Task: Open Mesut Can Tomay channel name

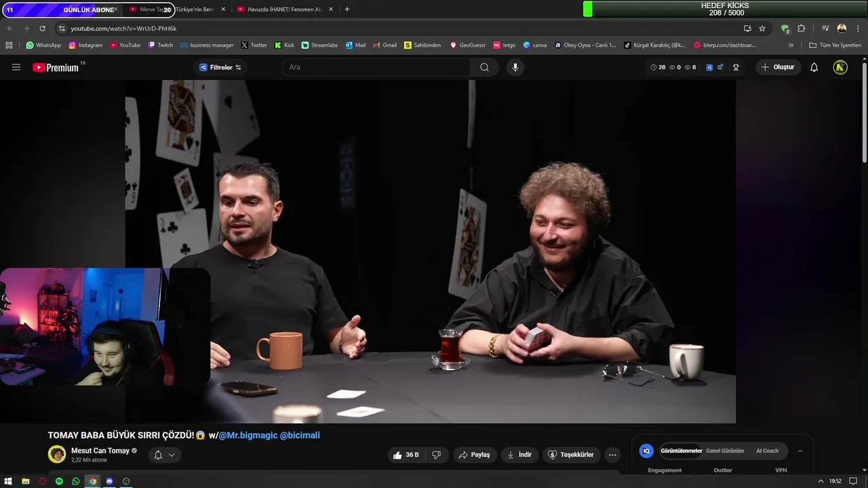Action: coord(100,451)
